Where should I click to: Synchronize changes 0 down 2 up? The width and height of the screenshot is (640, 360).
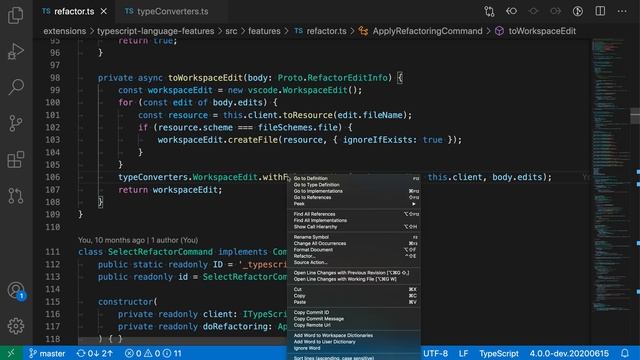[x=94, y=353]
